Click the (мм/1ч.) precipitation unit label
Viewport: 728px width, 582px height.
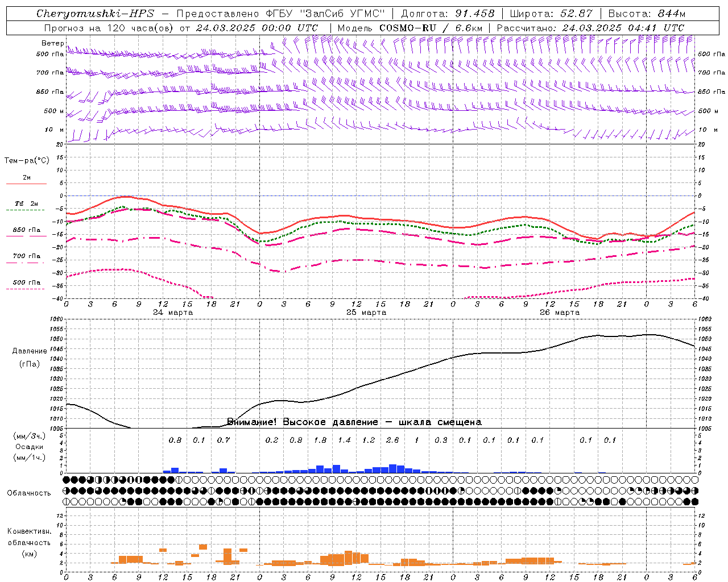point(30,458)
